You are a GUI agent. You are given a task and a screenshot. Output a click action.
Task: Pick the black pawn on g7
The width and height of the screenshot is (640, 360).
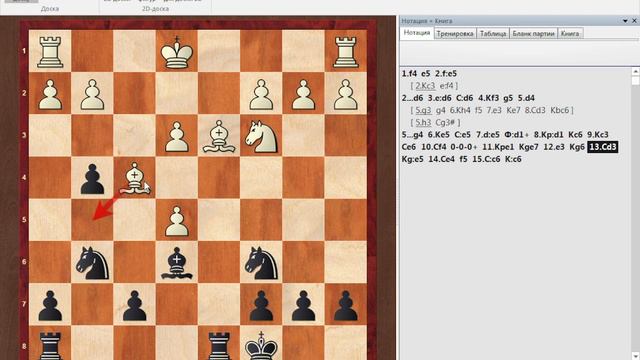point(303,306)
